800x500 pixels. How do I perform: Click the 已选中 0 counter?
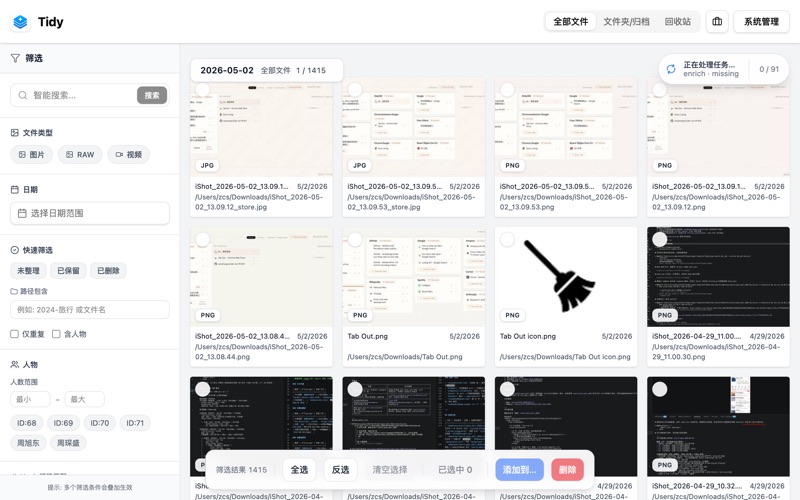455,470
